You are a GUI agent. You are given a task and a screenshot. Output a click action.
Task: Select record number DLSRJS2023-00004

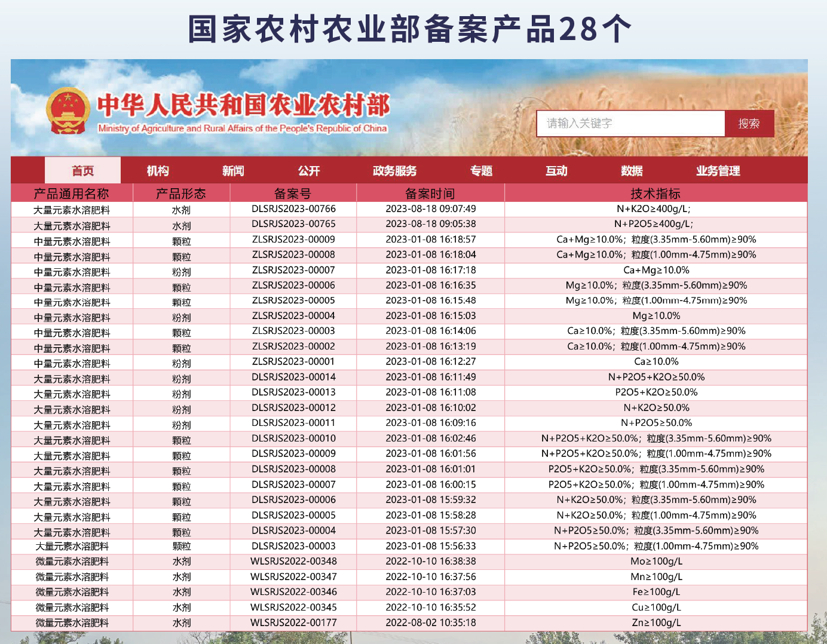click(x=293, y=530)
